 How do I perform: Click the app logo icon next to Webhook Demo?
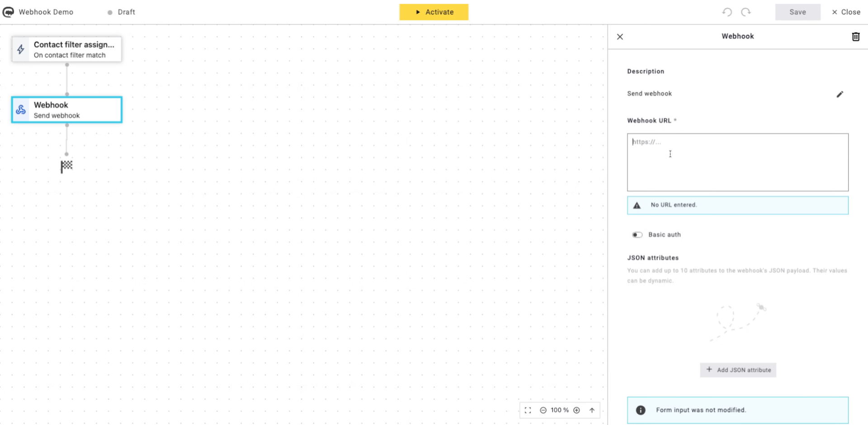coord(8,12)
